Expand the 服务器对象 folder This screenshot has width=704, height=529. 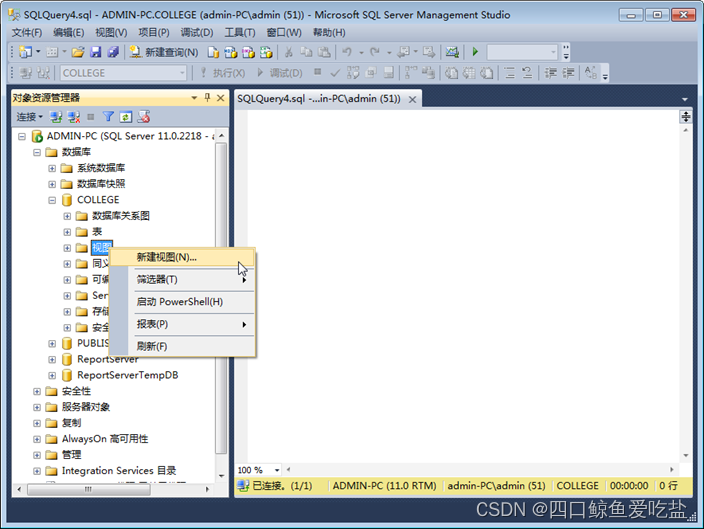click(x=37, y=407)
